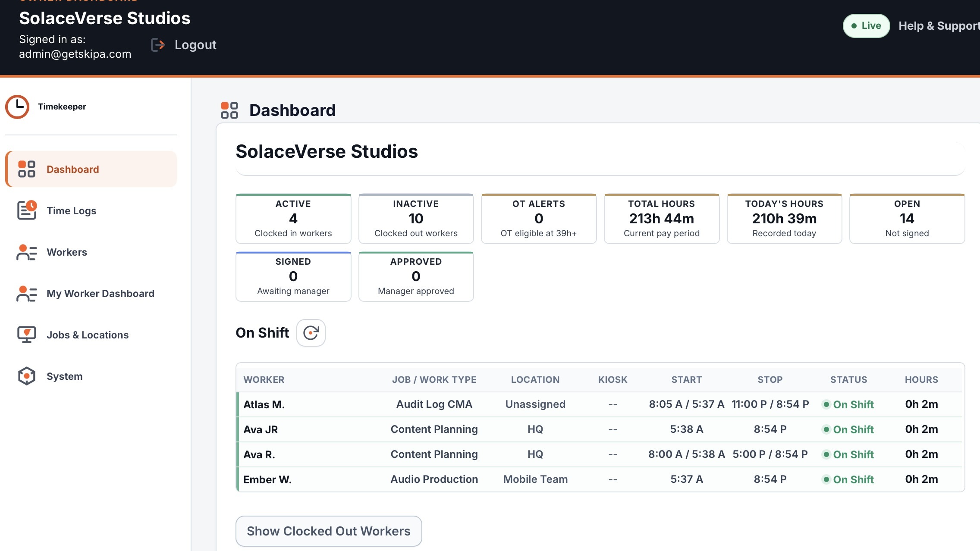Click the System hexagon icon
Viewport: 980px width, 551px height.
(27, 376)
